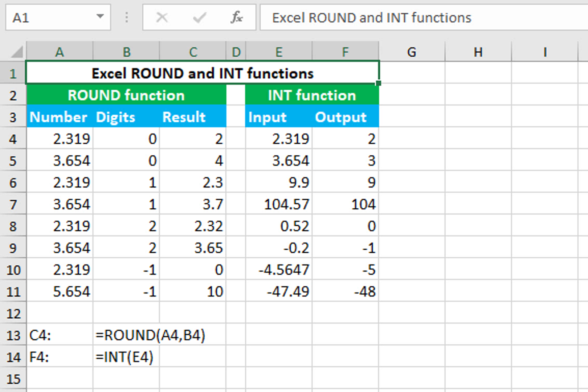Image resolution: width=588 pixels, height=392 pixels.
Task: Click cell A4 containing 2.319
Action: pyautogui.click(x=60, y=139)
